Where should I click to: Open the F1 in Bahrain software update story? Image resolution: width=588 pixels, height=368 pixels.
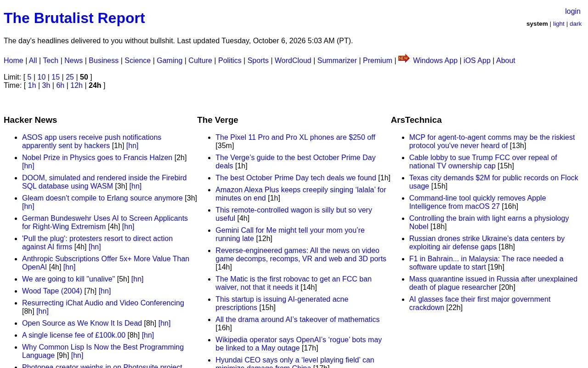(x=486, y=263)
